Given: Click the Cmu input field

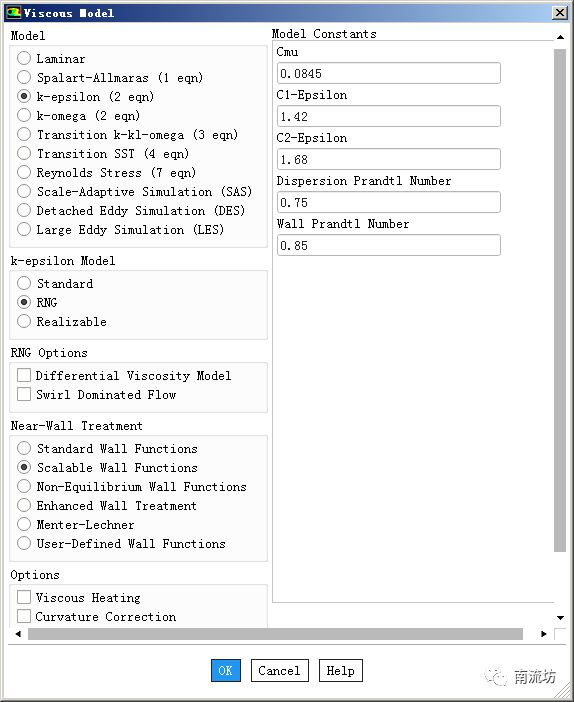Looking at the screenshot, I should (388, 73).
